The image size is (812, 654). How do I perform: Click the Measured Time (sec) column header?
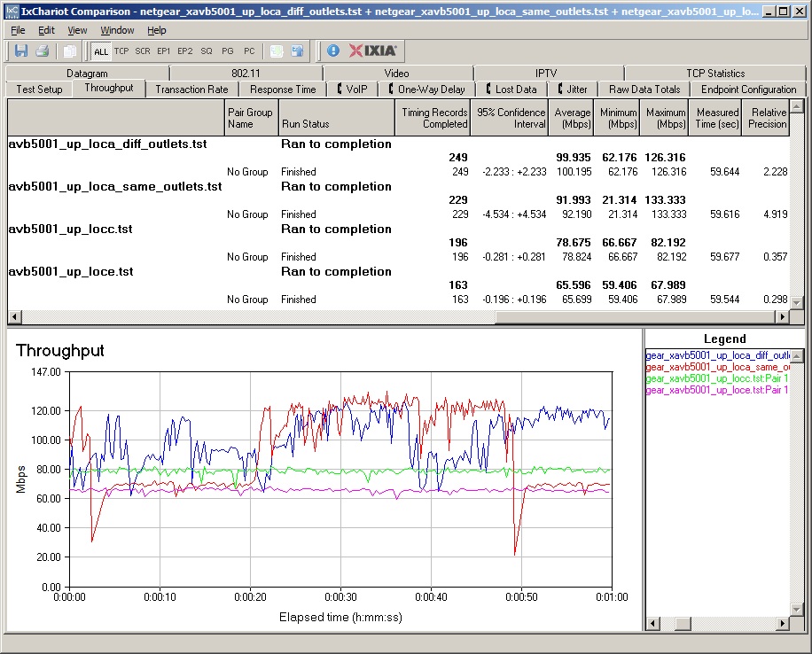(715, 118)
